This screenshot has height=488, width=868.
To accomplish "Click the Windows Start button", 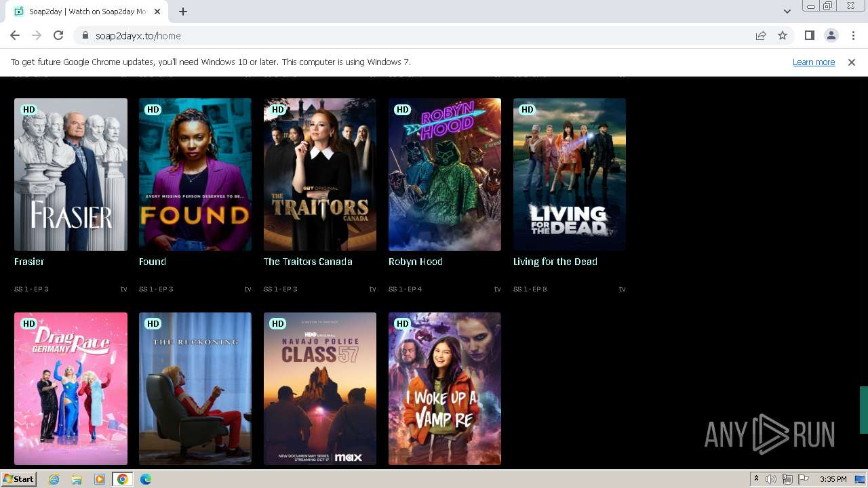I will click(x=19, y=479).
